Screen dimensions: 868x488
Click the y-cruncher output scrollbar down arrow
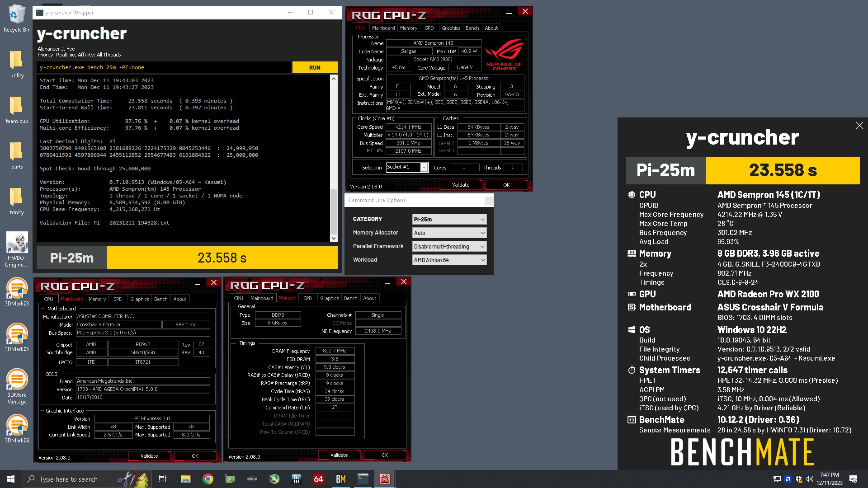[x=334, y=239]
